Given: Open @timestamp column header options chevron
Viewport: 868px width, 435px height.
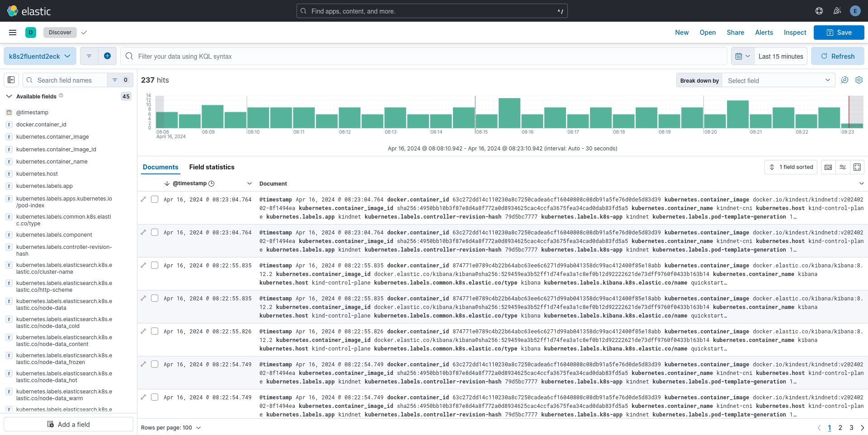Looking at the screenshot, I should click(249, 183).
